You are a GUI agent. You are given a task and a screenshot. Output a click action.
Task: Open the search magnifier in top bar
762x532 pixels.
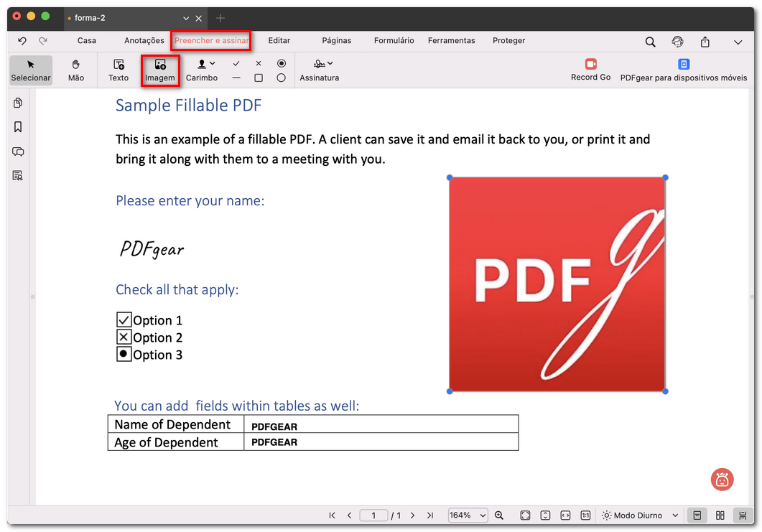tap(650, 42)
